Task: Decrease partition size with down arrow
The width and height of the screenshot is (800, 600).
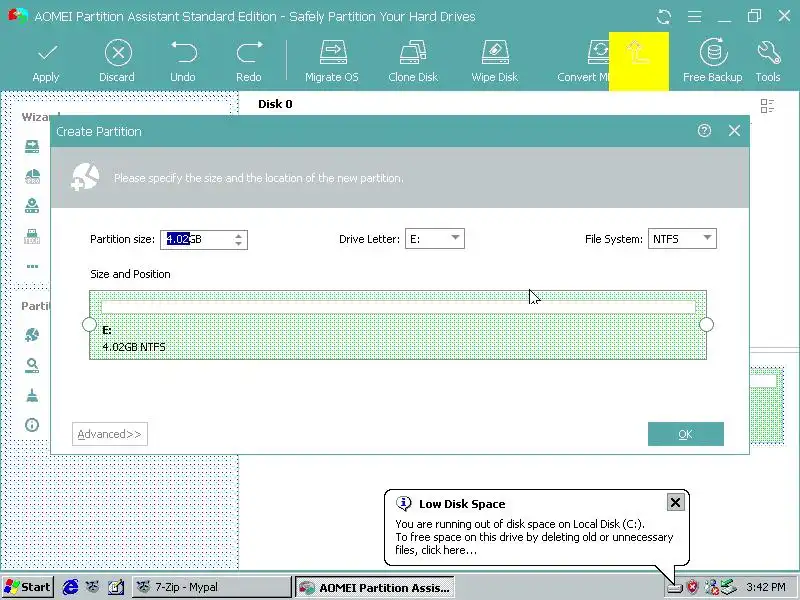Action: pos(238,244)
